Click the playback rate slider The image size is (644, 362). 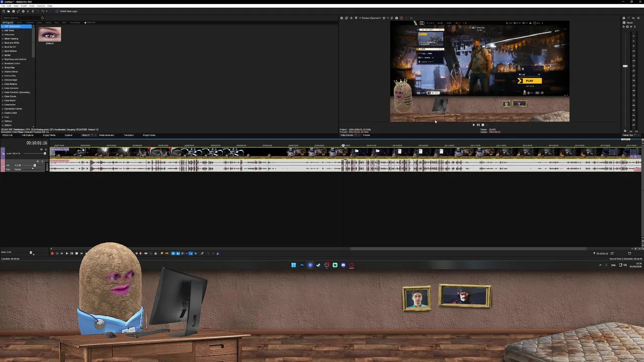(31, 253)
